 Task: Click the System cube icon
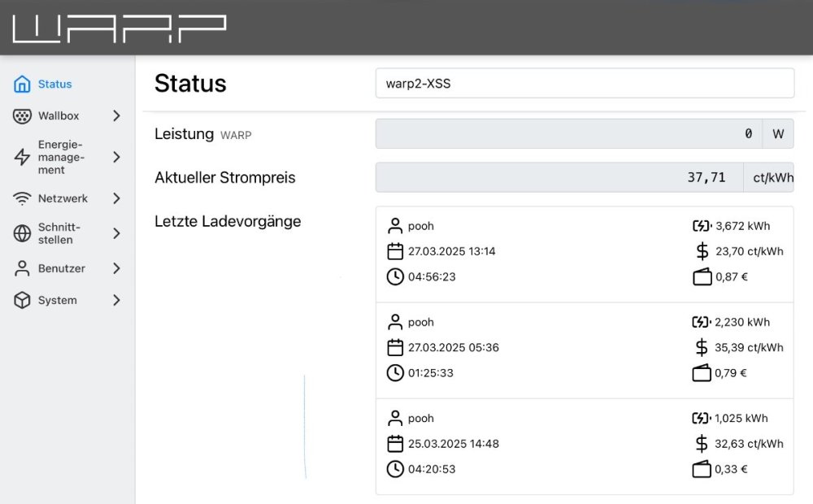point(22,301)
